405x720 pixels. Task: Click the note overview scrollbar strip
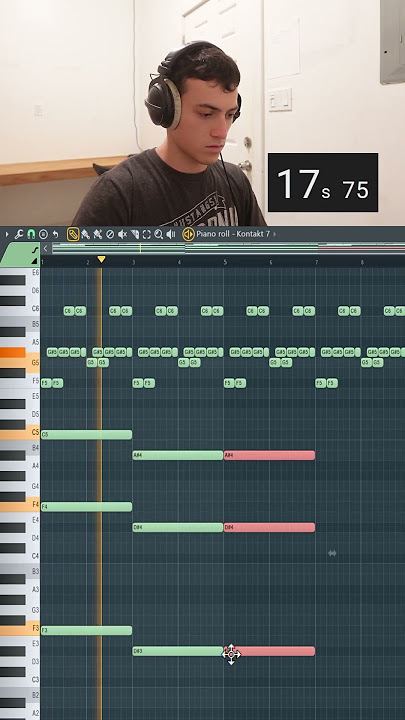pyautogui.click(x=228, y=248)
